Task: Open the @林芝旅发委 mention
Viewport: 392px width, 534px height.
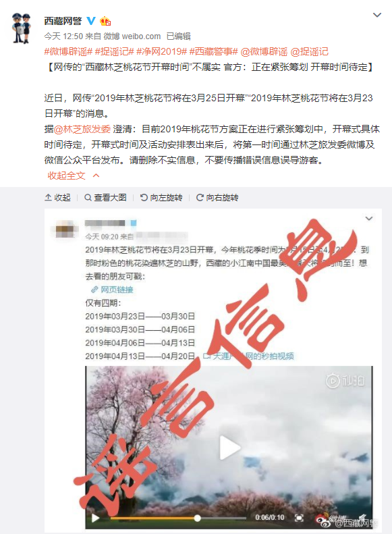Action: 82,129
